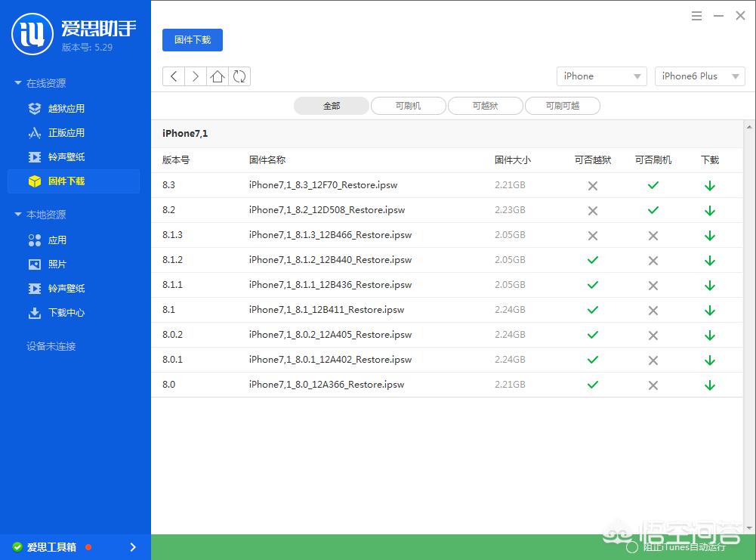Click the 爱思助手 logo icon
This screenshot has width=756, height=560.
click(32, 34)
